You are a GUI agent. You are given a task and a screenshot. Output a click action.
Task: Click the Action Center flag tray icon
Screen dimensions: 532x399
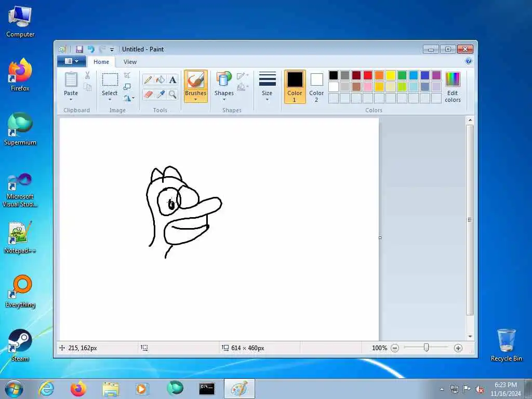pos(467,389)
